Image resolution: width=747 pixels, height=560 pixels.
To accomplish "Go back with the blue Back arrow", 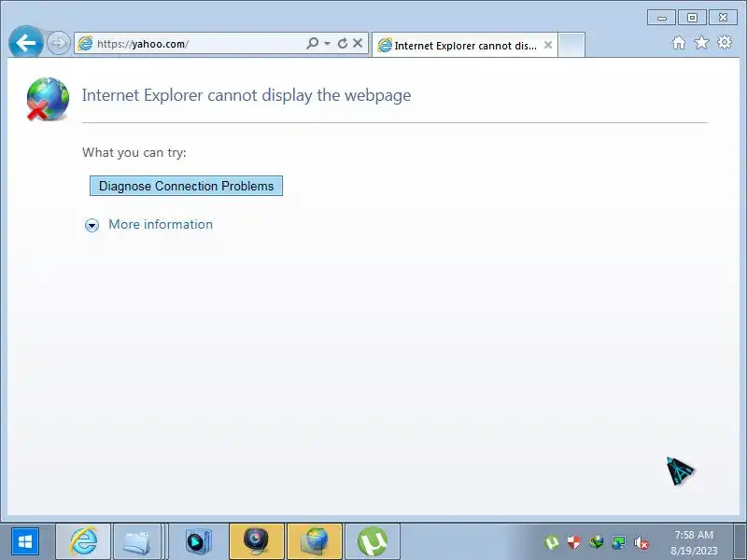I will [26, 43].
